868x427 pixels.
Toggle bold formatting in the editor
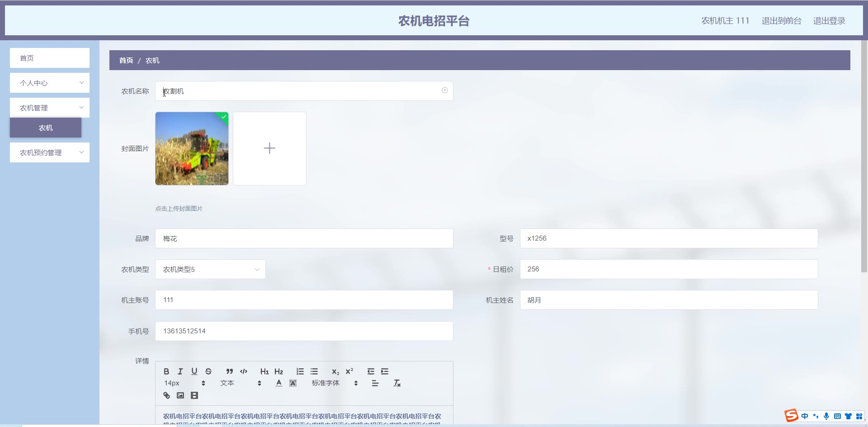166,371
